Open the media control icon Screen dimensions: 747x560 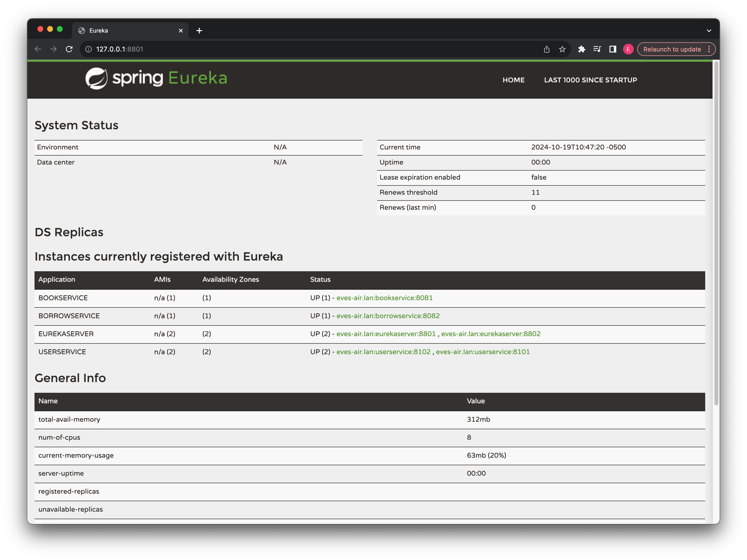(597, 49)
